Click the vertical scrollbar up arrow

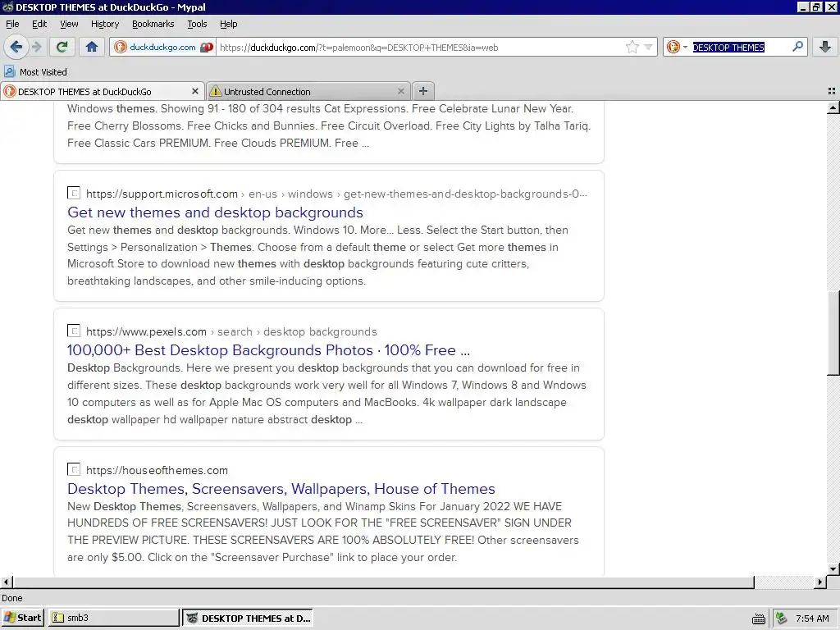(833, 107)
